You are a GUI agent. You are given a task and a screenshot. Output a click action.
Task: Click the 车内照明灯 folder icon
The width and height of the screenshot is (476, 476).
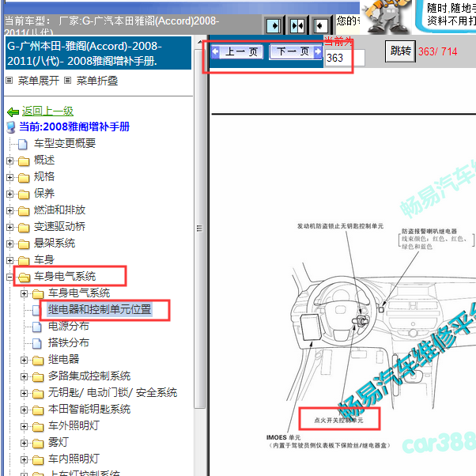click(38, 460)
